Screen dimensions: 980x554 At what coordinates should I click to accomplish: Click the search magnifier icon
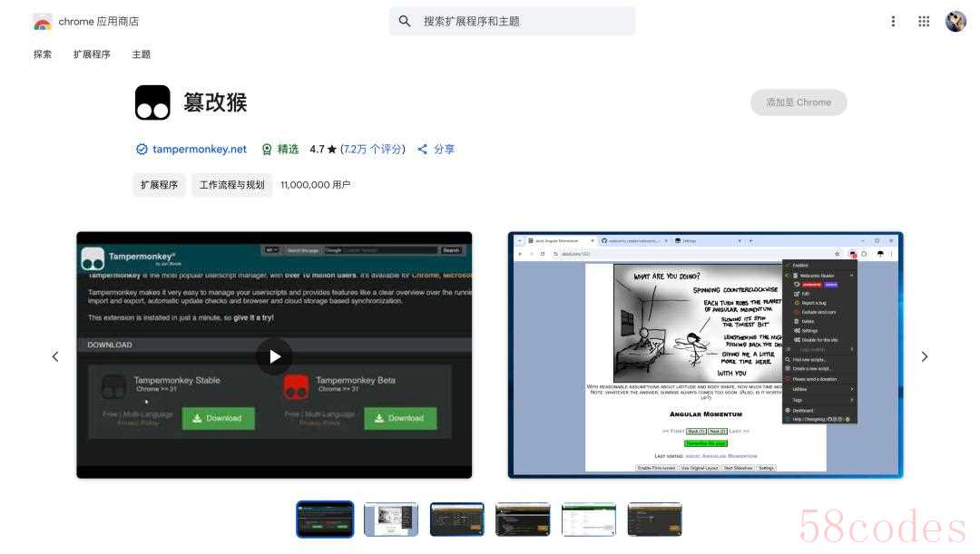405,21
